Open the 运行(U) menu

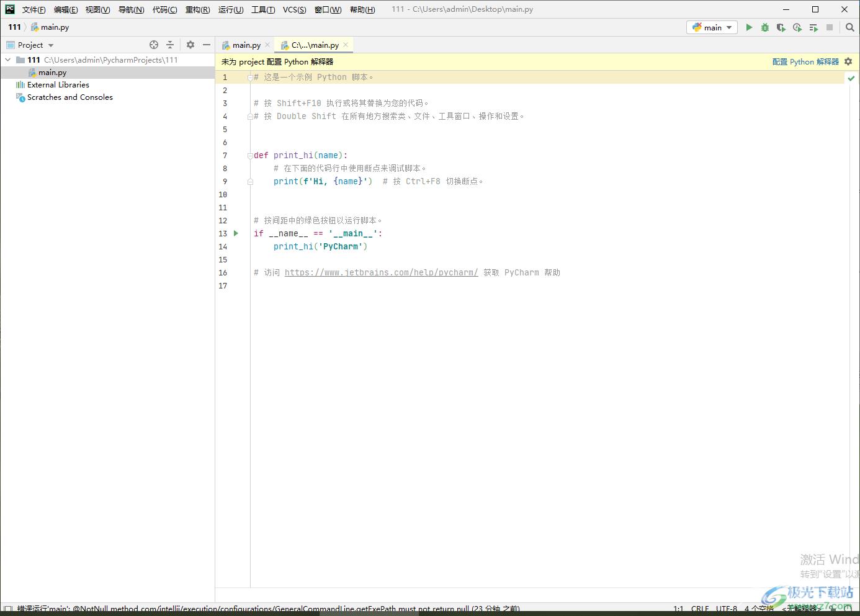click(231, 9)
